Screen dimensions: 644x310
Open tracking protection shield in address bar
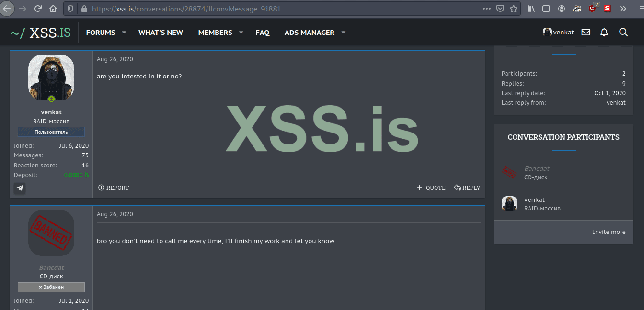click(70, 8)
